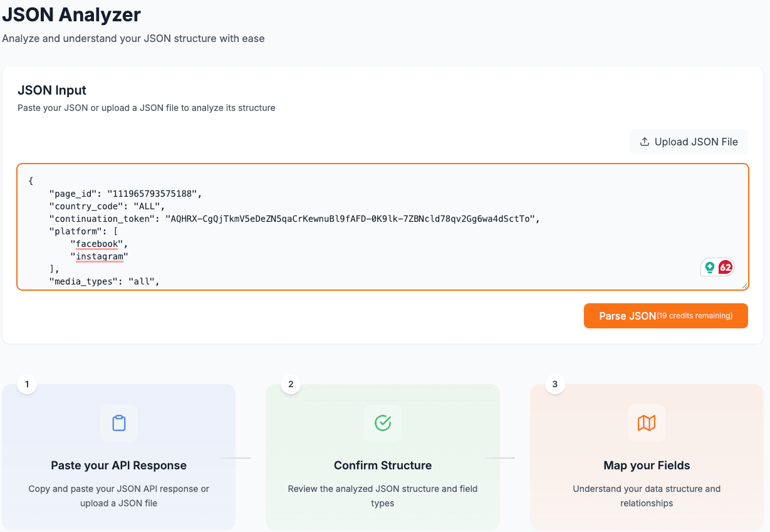Click the step 2 number badge
Image resolution: width=770 pixels, height=532 pixels.
[289, 384]
